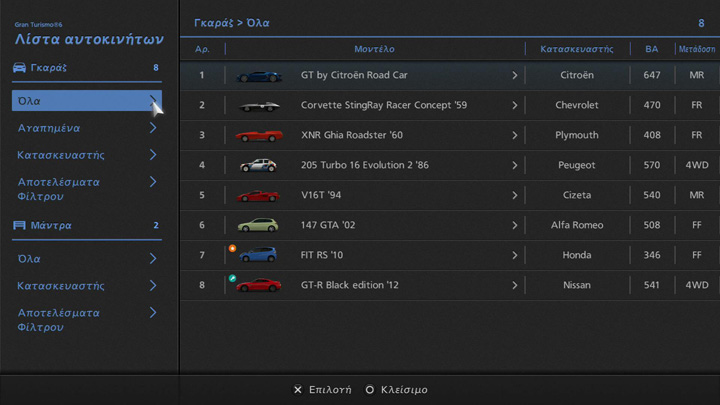Click the red Cizeta V16T car icon
Screen dimensions: 720x405
[258, 196]
